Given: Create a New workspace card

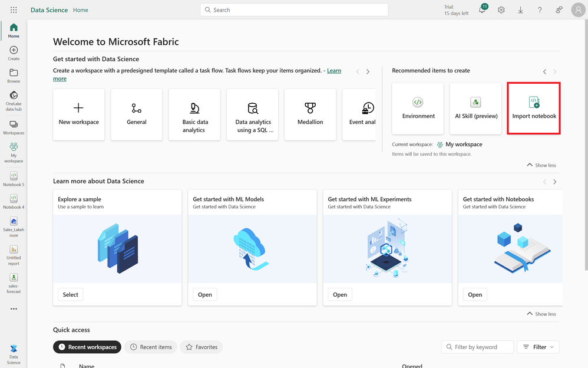Looking at the screenshot, I should click(x=79, y=114).
